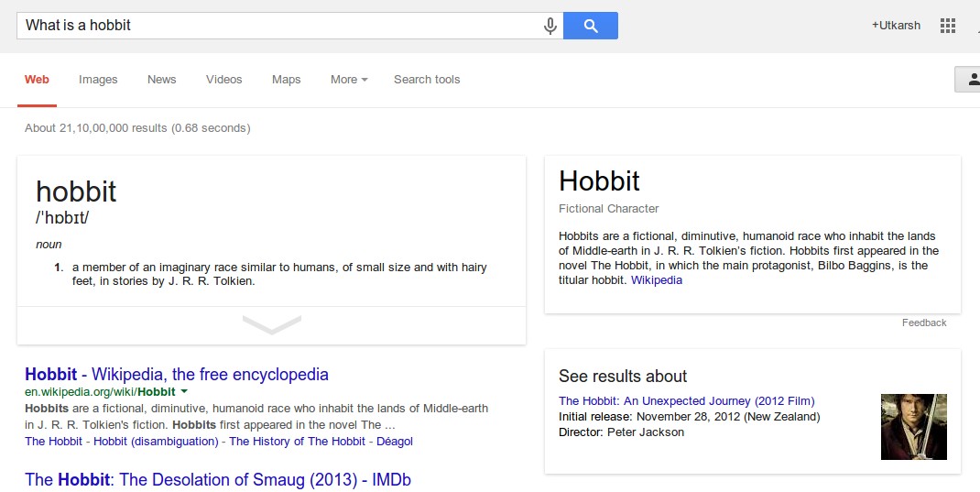
Task: Open the 'Déagol' sitelink
Action: [395, 442]
